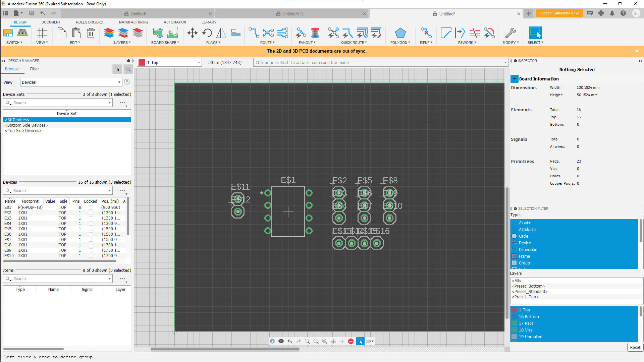Viewport: 644px width, 362px height.
Task: Open the Modify wrench tool
Action: coord(510,33)
